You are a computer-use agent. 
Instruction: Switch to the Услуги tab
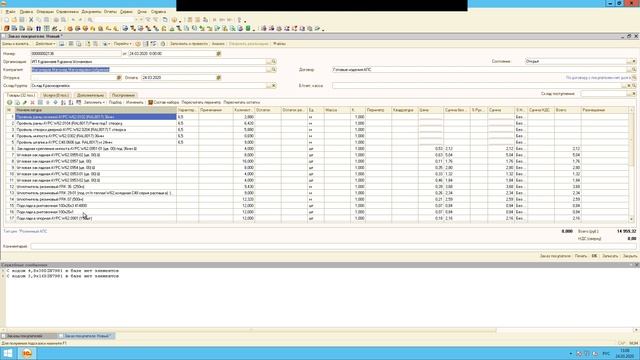56,95
